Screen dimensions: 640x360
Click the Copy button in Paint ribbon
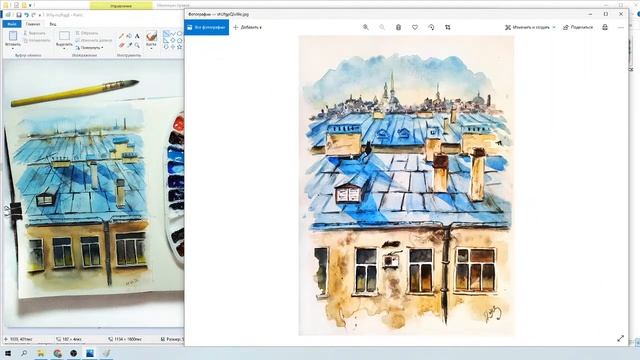pyautogui.click(x=37, y=40)
